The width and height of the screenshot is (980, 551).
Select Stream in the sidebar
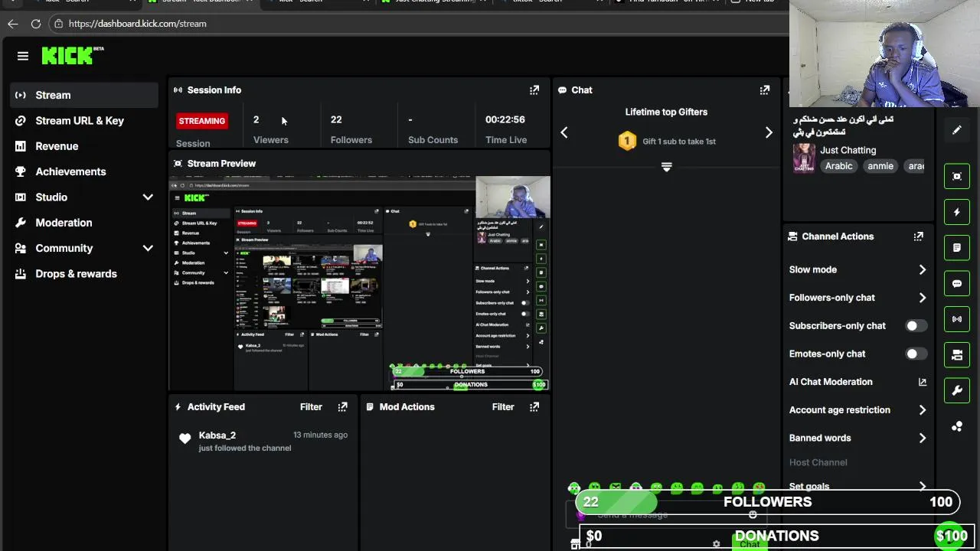click(84, 95)
